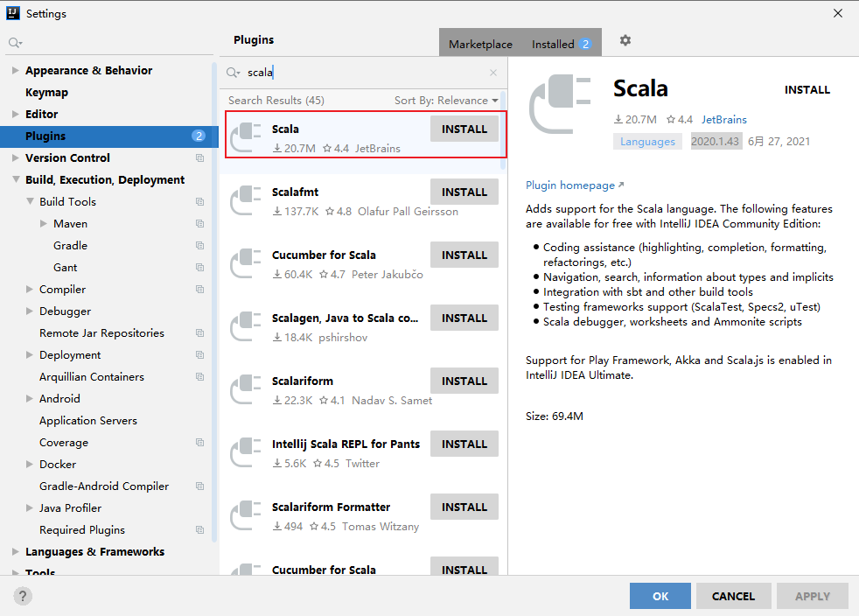This screenshot has height=616, width=859.
Task: Click the plugin list vertical scrollbar
Action: click(503, 130)
